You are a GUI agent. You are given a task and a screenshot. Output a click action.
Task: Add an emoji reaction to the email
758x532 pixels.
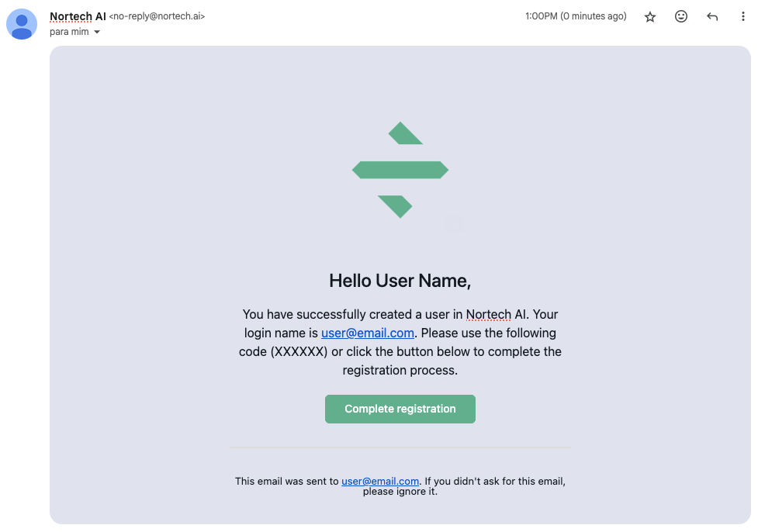pyautogui.click(x=680, y=16)
